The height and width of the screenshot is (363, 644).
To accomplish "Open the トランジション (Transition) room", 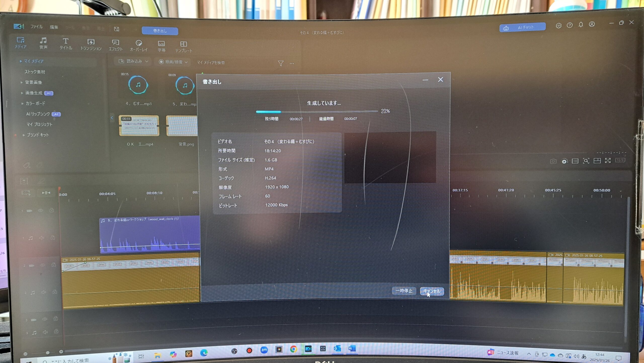I will coord(91,45).
